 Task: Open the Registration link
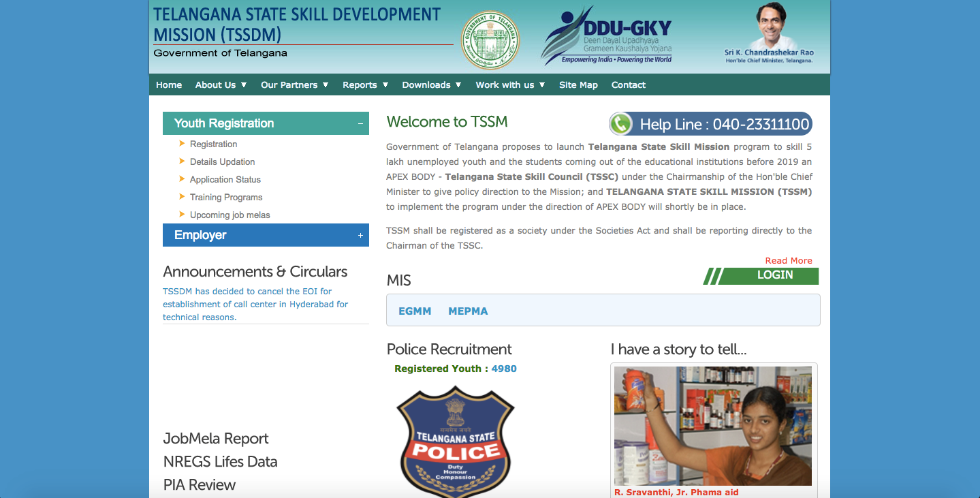pyautogui.click(x=213, y=144)
